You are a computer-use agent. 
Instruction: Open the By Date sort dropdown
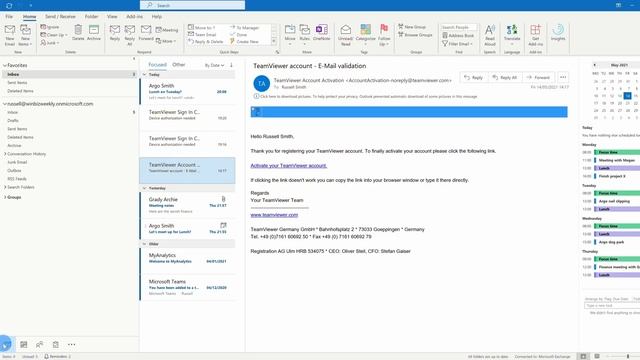215,65
